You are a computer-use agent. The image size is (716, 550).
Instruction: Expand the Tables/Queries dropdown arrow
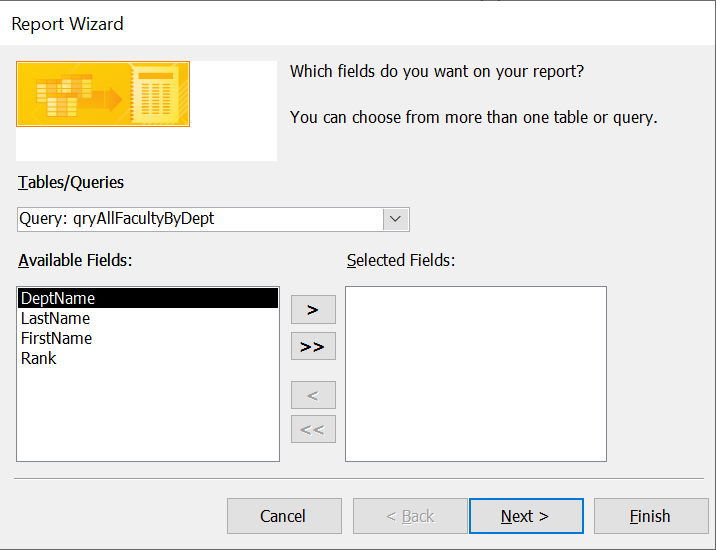pos(395,219)
